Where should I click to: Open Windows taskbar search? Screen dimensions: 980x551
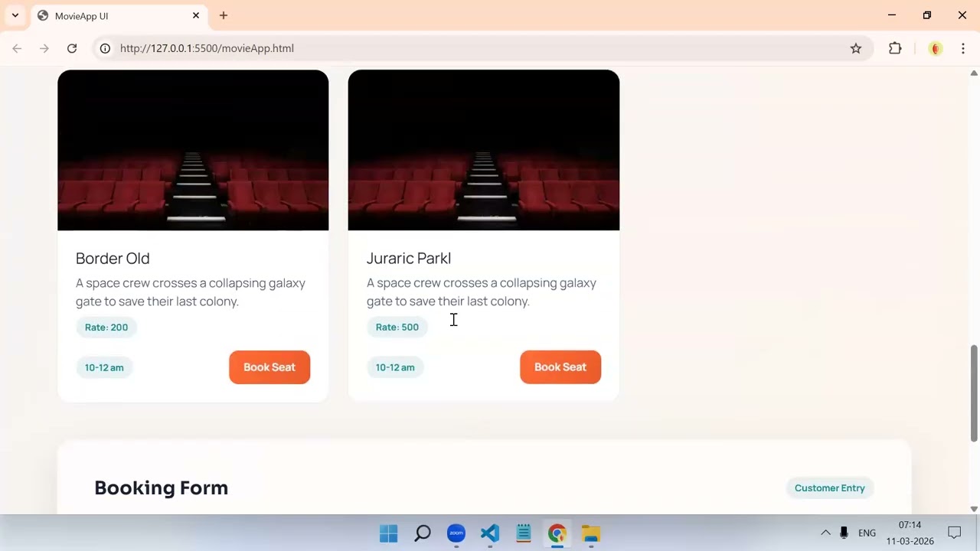pos(423,533)
